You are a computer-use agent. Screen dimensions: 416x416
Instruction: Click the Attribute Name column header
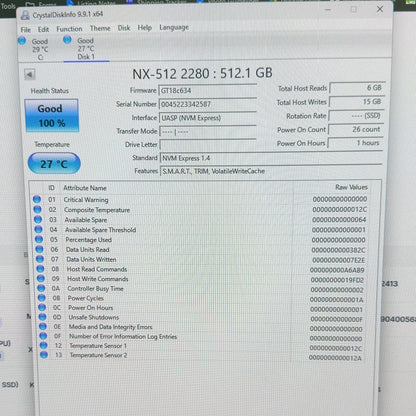pyautogui.click(x=85, y=188)
